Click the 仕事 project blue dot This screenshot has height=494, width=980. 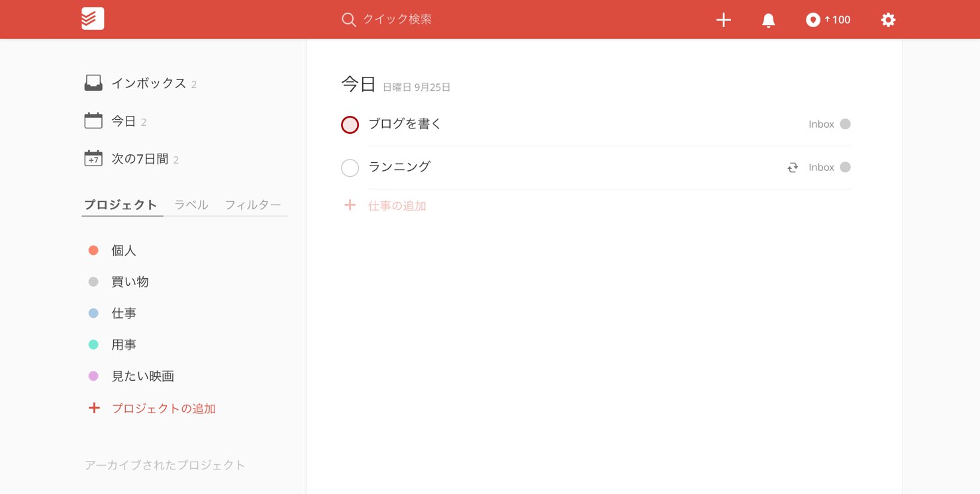(93, 313)
